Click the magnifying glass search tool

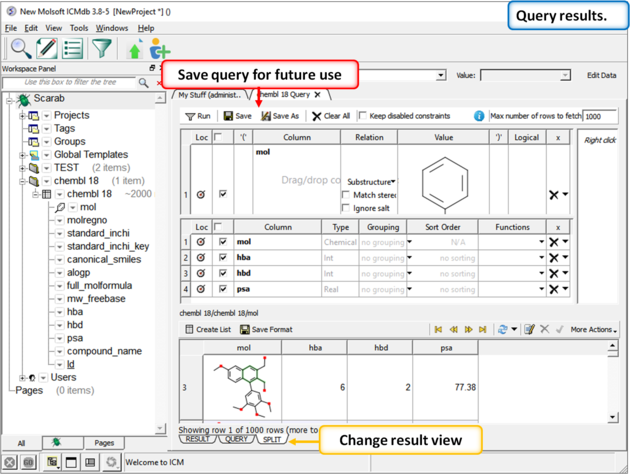tap(20, 49)
